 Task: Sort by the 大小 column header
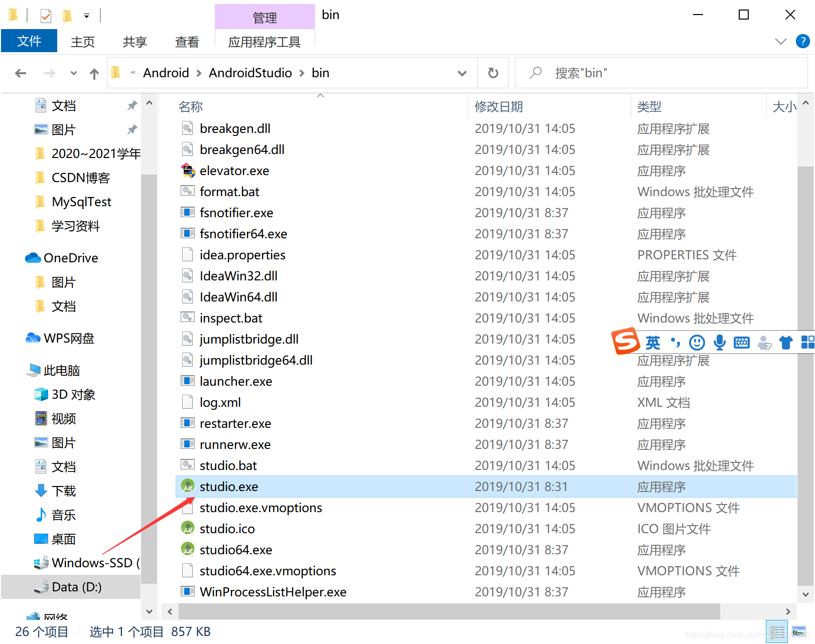(x=784, y=107)
